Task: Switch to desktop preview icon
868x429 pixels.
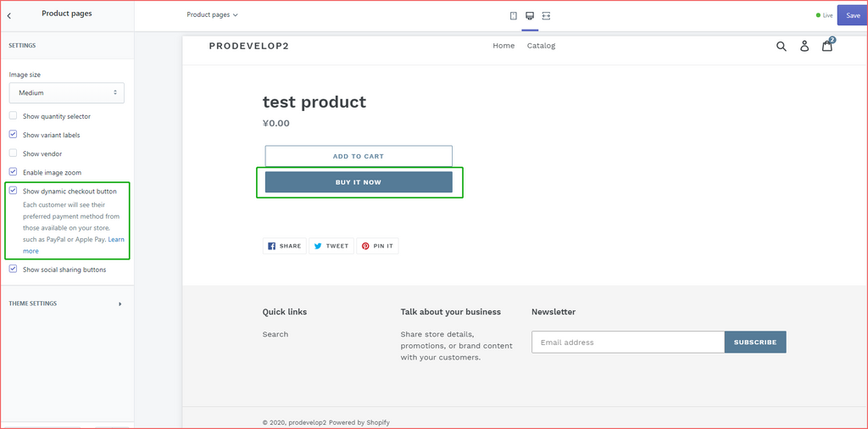Action: coord(530,15)
